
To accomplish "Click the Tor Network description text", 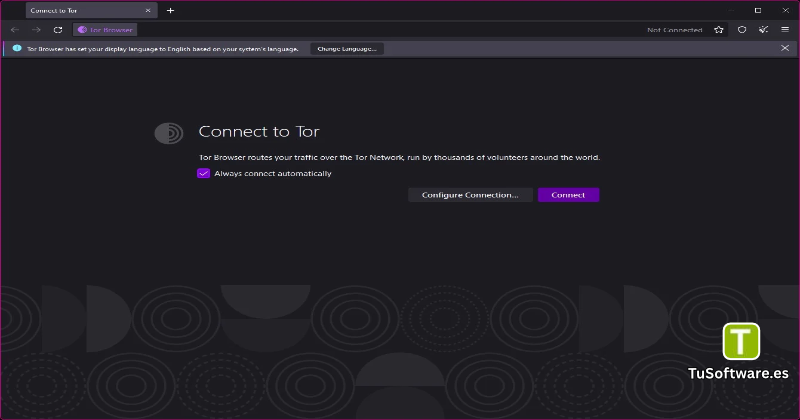I will [x=399, y=157].
